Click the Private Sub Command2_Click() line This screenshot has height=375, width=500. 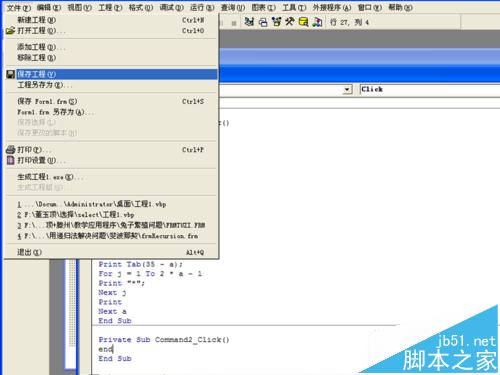pos(164,340)
